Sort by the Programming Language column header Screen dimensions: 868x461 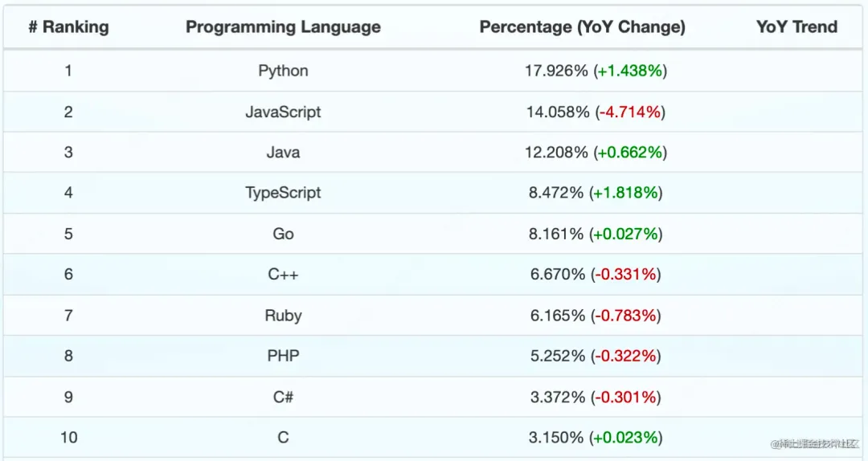283,27
